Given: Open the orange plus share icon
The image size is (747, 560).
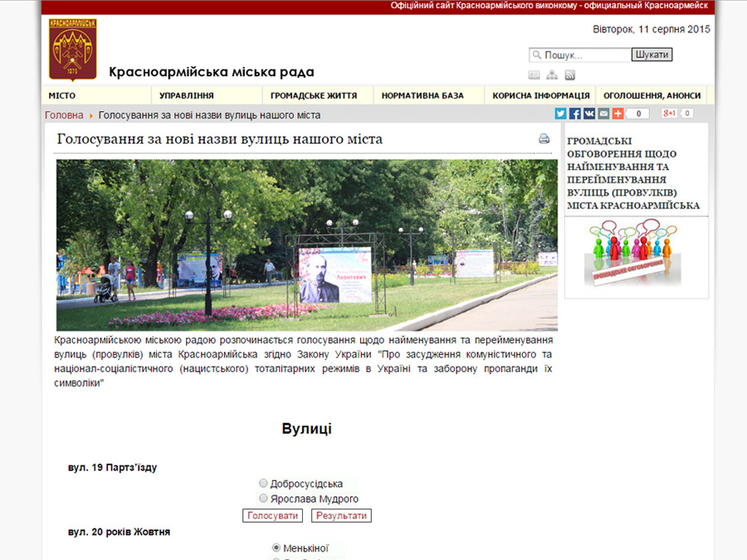Looking at the screenshot, I should pyautogui.click(x=618, y=114).
